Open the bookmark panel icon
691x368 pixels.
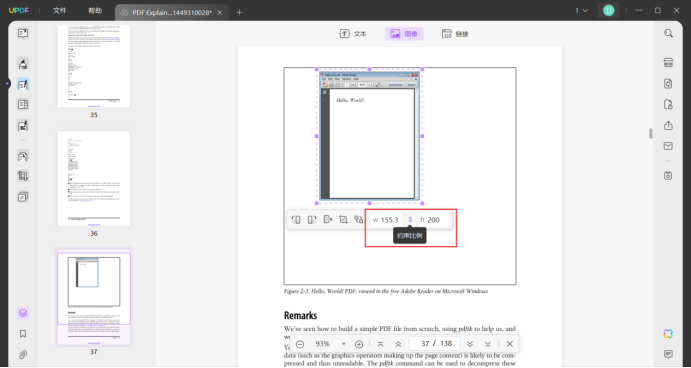(23, 334)
